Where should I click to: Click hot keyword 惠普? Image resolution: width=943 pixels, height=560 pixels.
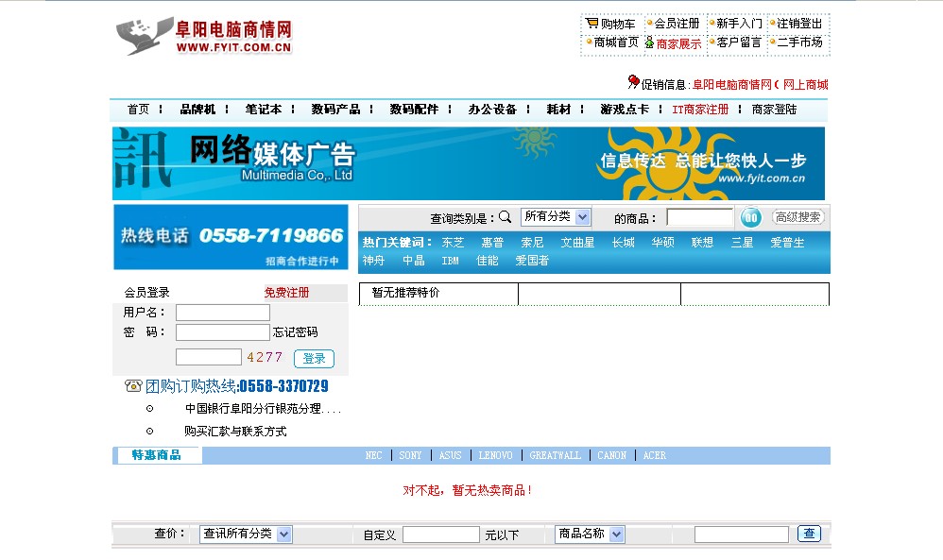pyautogui.click(x=492, y=243)
